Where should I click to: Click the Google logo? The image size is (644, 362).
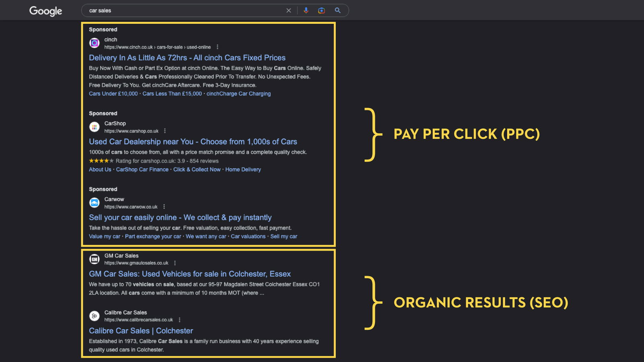coord(45,11)
